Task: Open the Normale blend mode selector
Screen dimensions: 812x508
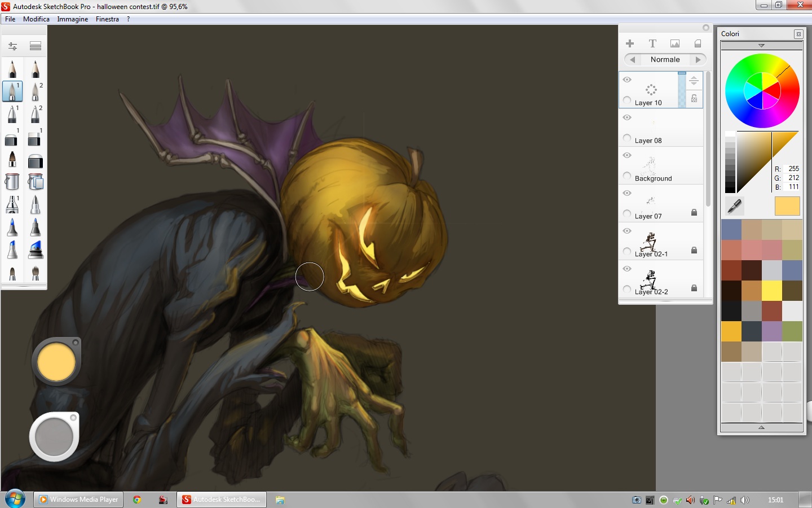Action: coord(665,59)
